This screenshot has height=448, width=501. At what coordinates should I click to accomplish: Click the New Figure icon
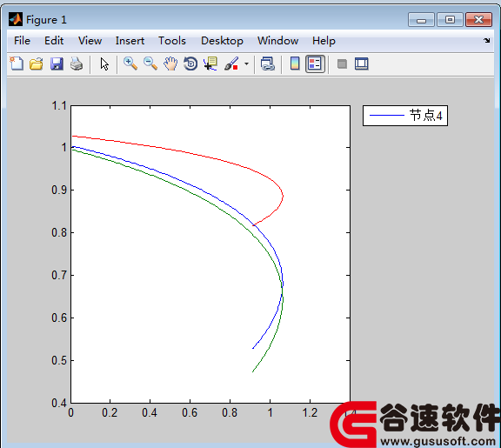(x=17, y=64)
